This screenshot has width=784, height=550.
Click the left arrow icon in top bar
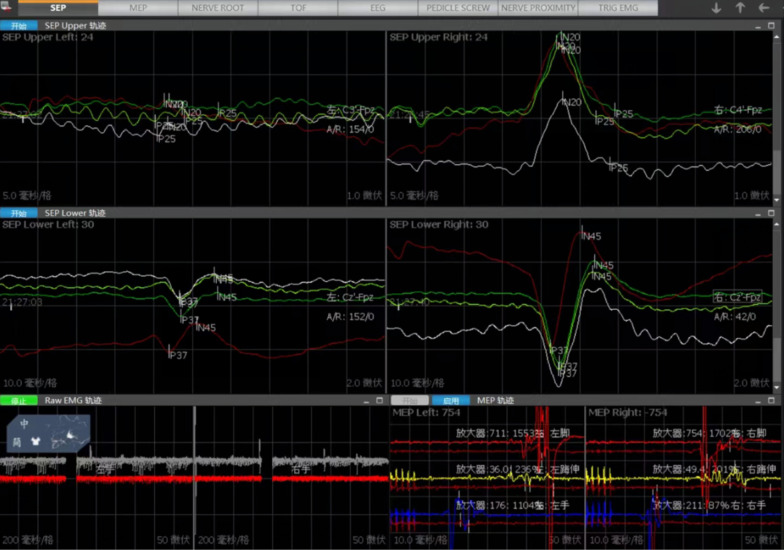(765, 8)
